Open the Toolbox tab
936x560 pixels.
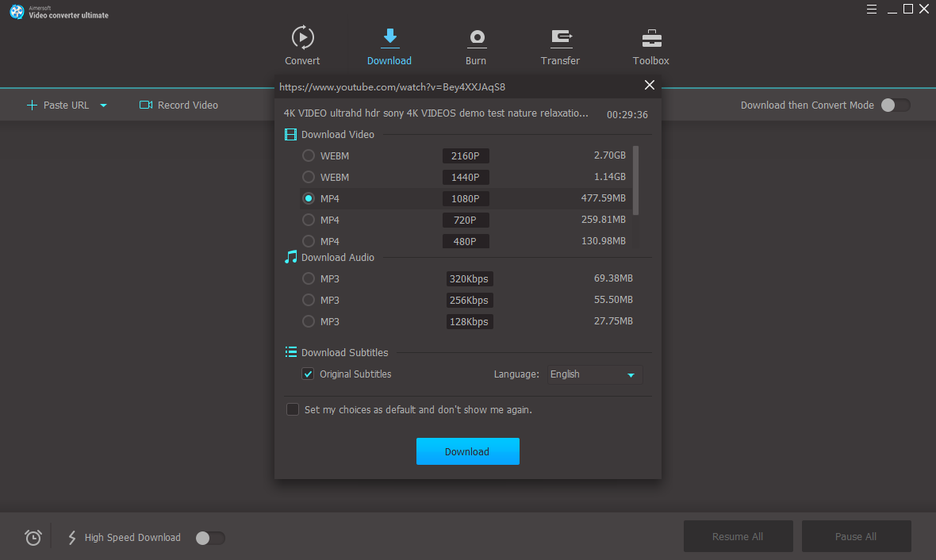click(650, 46)
